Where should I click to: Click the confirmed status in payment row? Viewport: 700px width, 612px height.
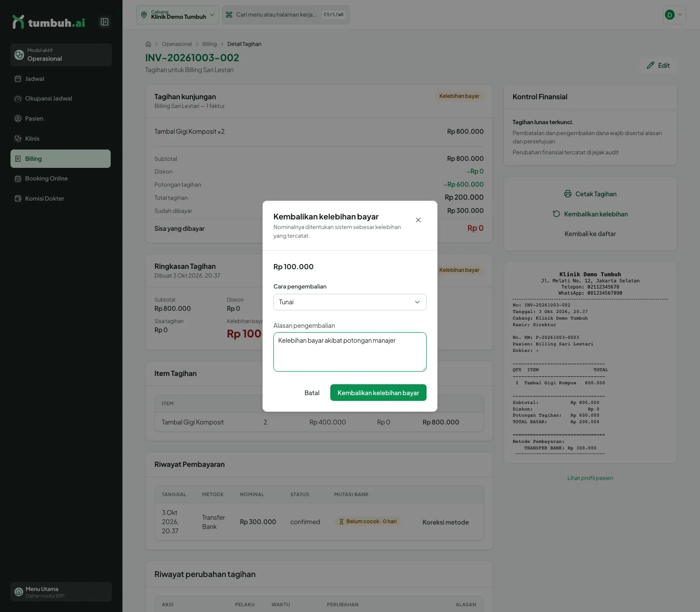(305, 522)
